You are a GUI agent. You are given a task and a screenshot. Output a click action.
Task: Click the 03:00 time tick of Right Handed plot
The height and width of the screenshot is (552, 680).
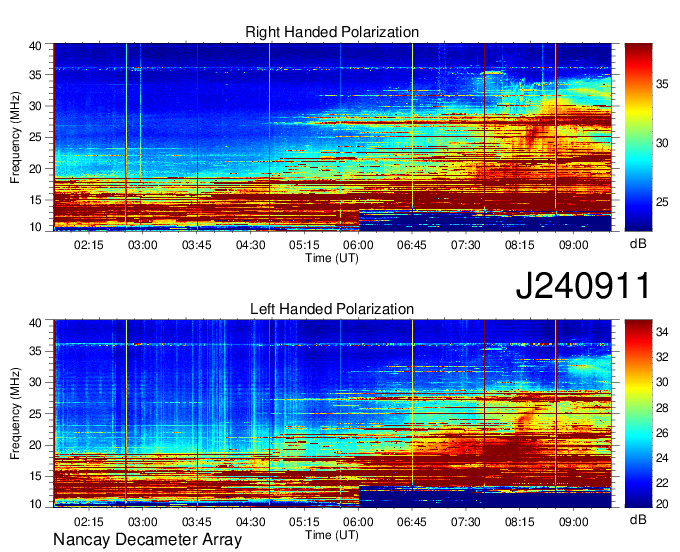[x=143, y=245]
